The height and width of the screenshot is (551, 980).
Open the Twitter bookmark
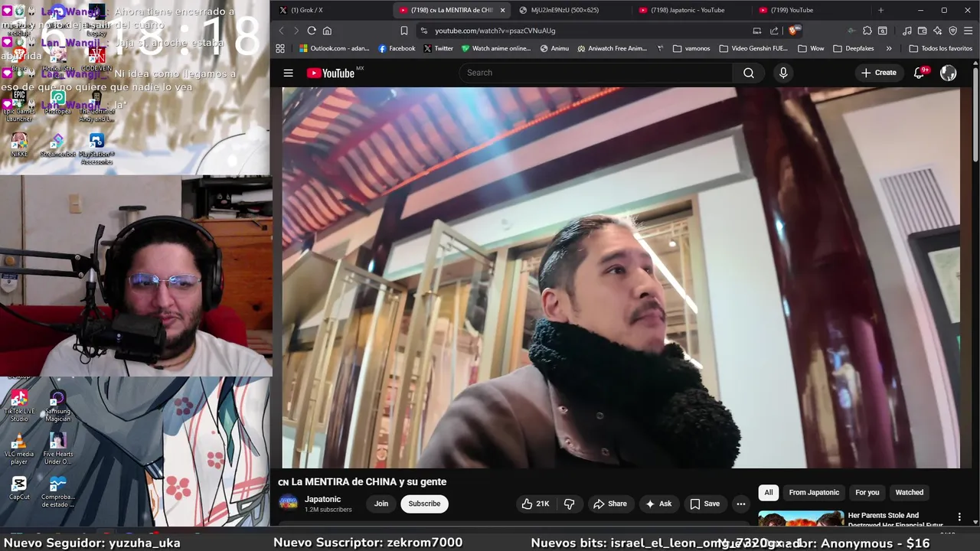[x=437, y=48]
